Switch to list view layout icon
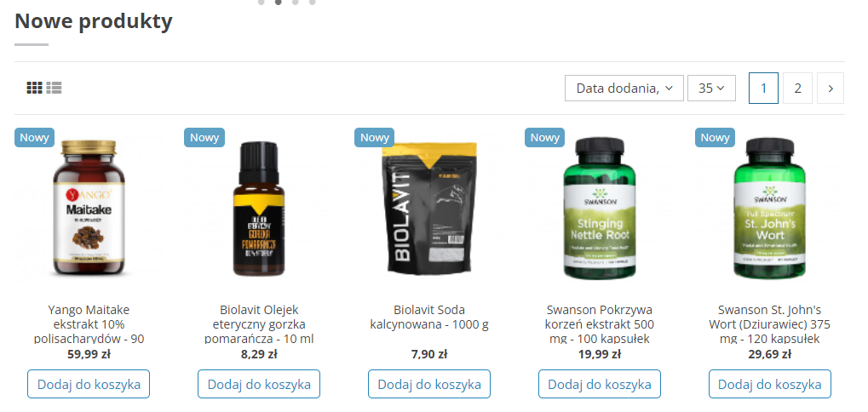 tap(55, 88)
